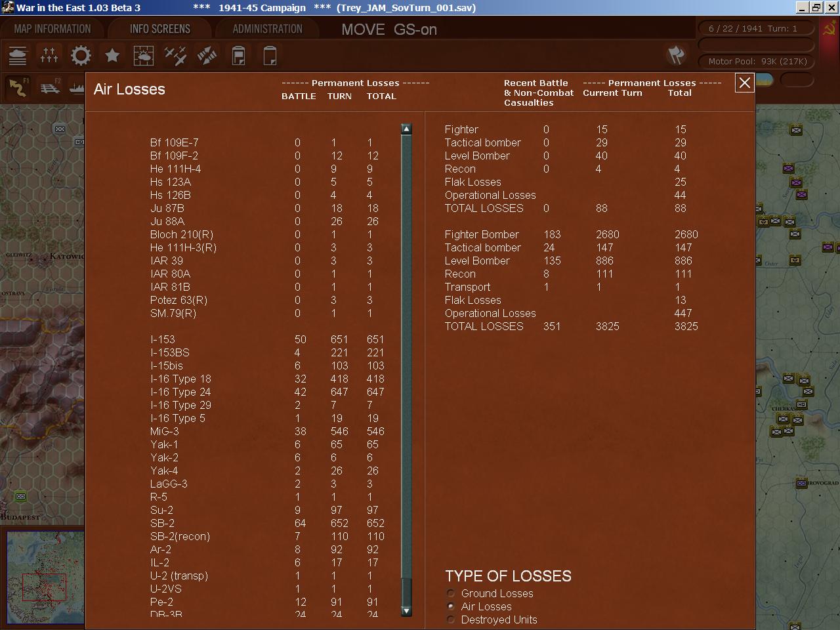Click the CHERKASSY HQ unit on the map
Viewport: 840px width, 630px height.
[x=801, y=404]
